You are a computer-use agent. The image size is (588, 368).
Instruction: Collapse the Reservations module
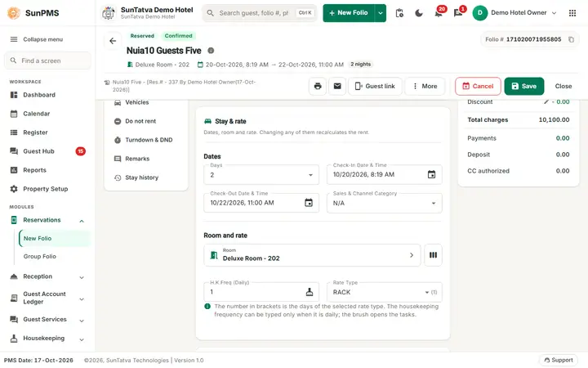82,221
